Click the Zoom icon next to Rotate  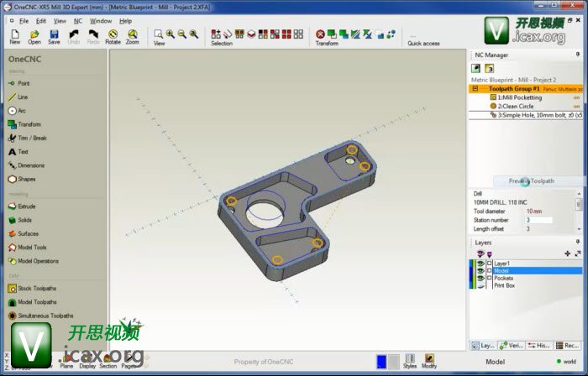[x=133, y=37]
